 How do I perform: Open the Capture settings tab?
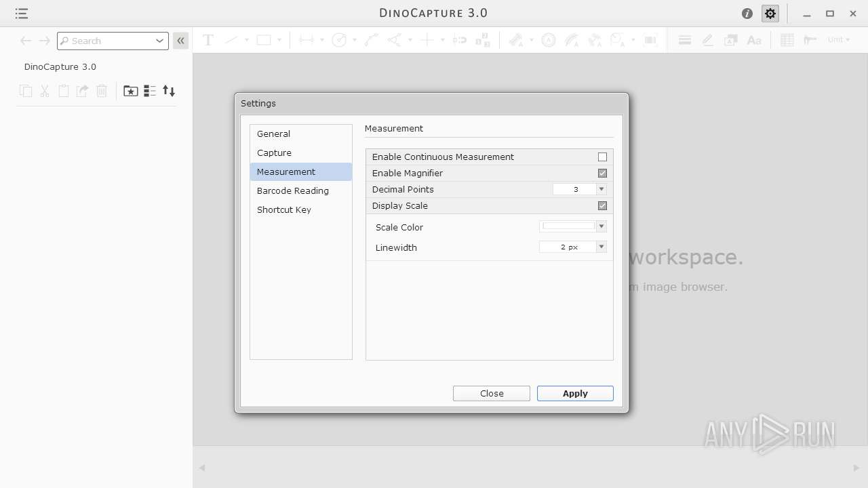[301, 152]
